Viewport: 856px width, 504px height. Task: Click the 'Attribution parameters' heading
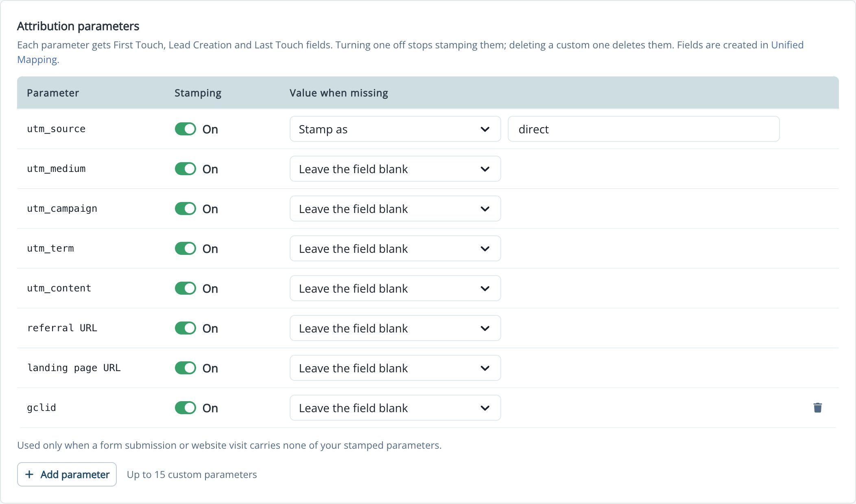78,26
